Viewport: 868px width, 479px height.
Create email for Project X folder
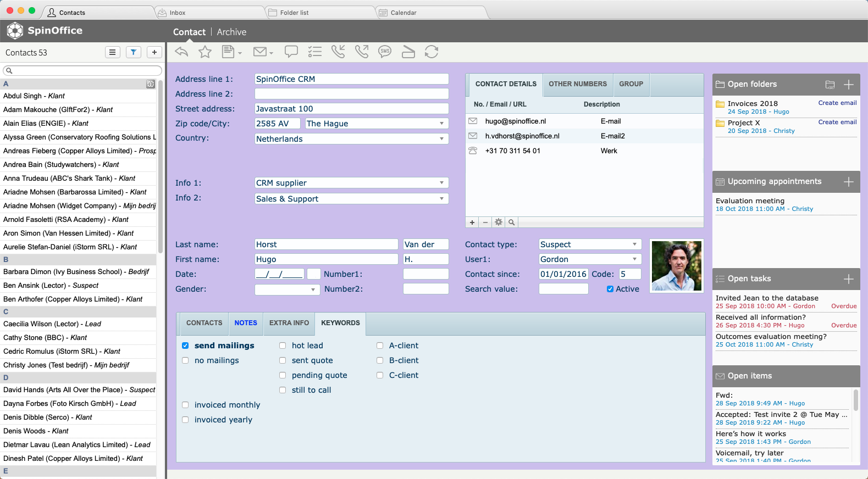coord(837,122)
